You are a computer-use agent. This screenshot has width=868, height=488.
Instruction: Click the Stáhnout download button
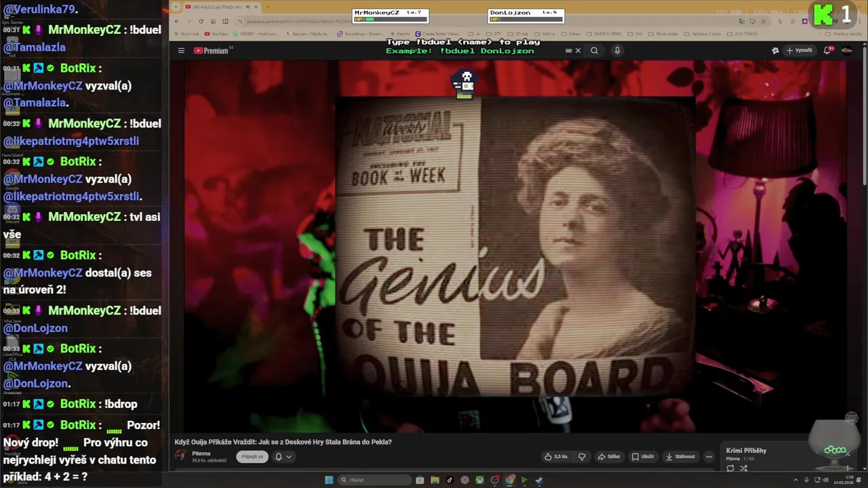[679, 456]
